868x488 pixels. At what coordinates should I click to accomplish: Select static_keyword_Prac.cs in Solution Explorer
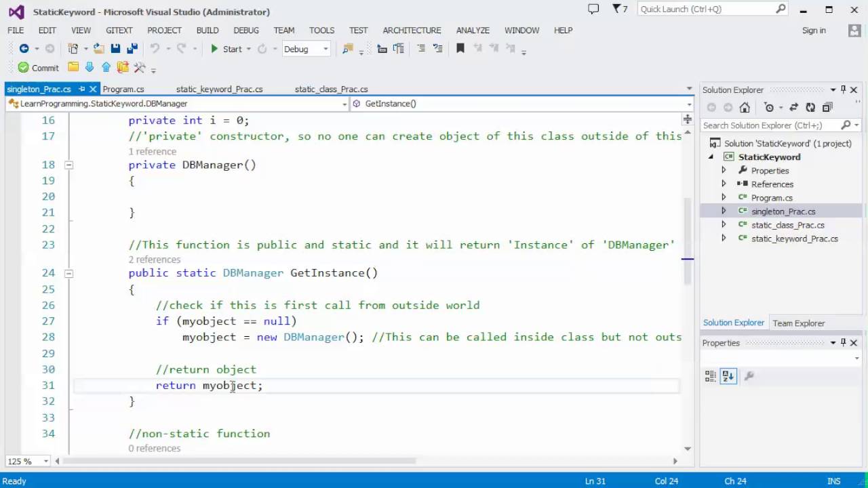click(794, 239)
